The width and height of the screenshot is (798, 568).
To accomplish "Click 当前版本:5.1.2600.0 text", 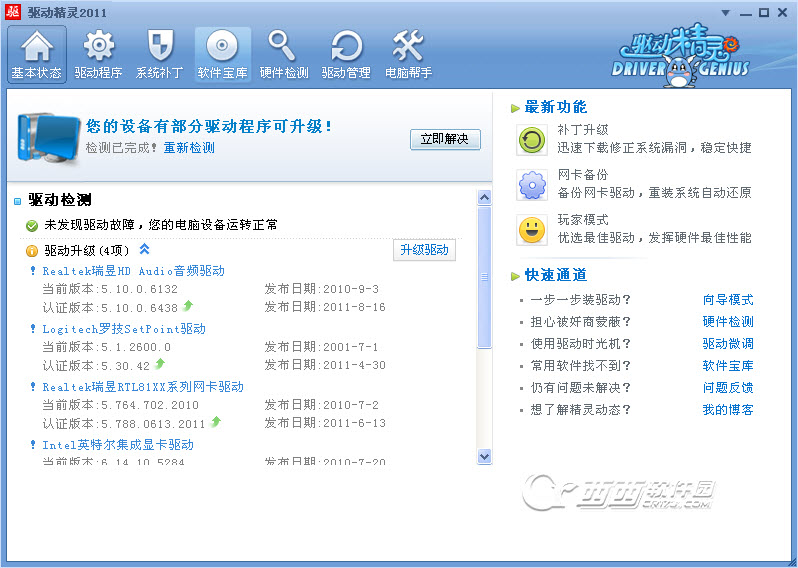I will coord(106,347).
